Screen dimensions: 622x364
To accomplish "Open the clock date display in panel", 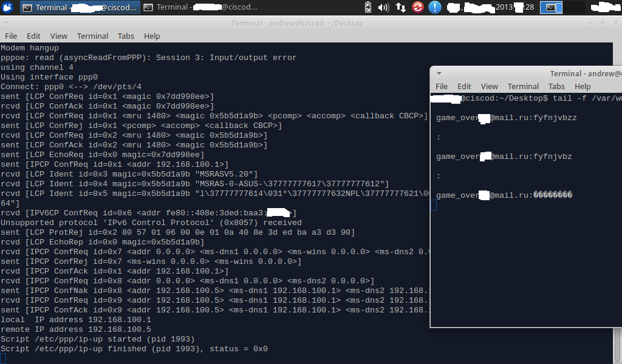I will click(490, 7).
